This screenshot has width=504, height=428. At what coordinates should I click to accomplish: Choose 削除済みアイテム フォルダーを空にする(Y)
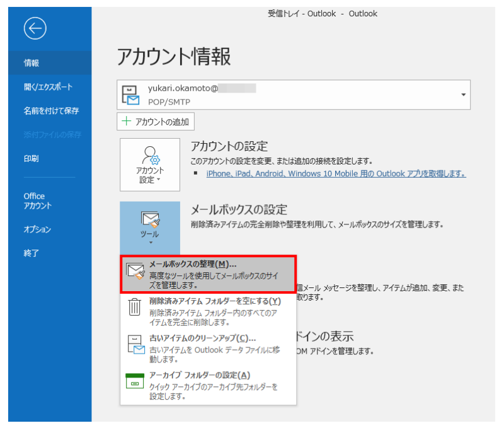[x=214, y=301]
